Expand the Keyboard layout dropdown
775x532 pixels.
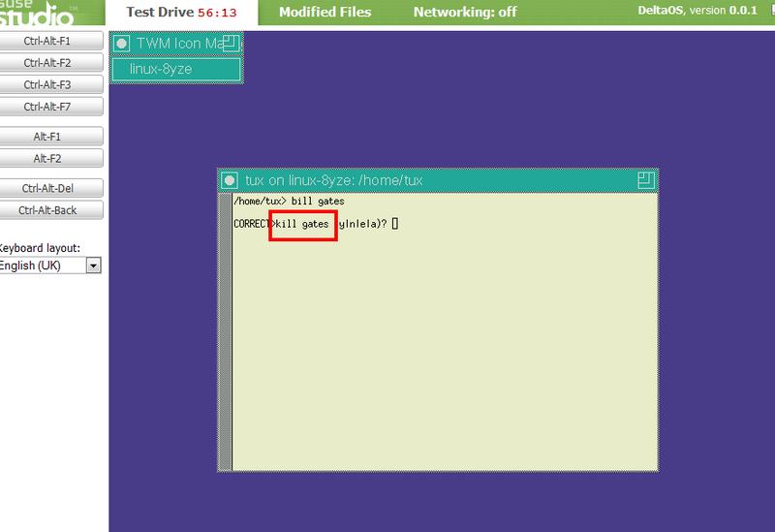(93, 265)
